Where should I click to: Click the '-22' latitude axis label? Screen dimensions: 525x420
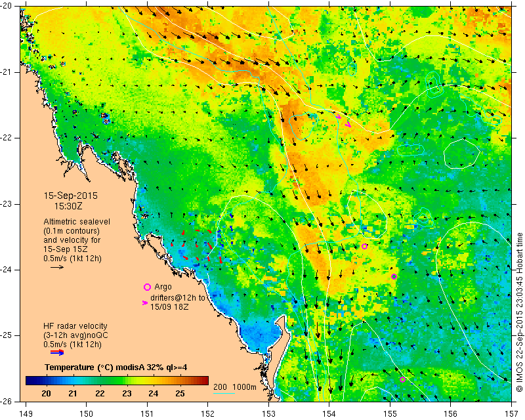click(x=7, y=138)
